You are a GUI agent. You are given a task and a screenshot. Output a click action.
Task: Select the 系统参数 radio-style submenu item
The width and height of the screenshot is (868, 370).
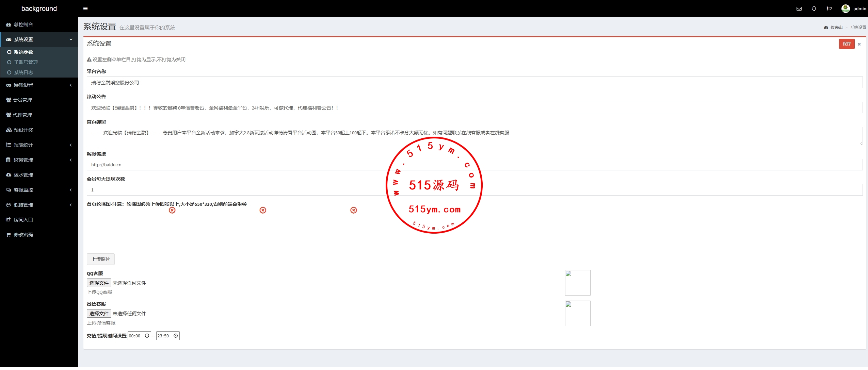(x=23, y=52)
